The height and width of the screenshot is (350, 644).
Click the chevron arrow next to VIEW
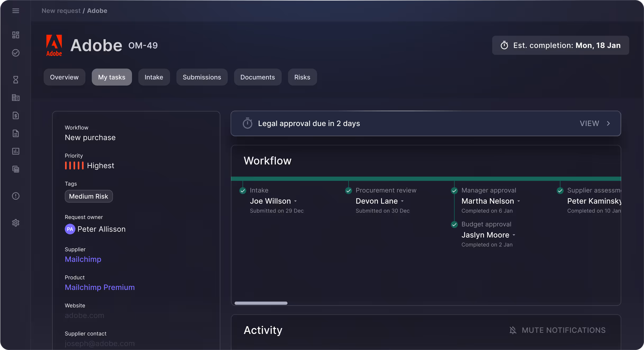click(608, 123)
